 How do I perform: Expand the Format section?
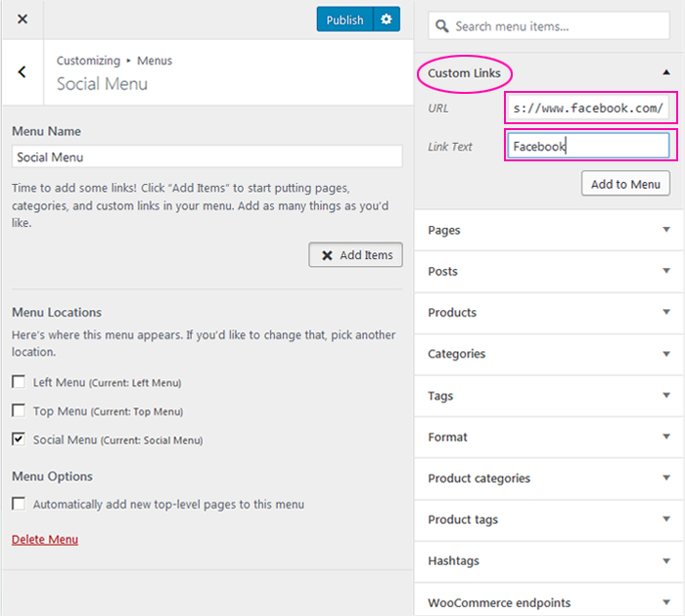pos(549,437)
